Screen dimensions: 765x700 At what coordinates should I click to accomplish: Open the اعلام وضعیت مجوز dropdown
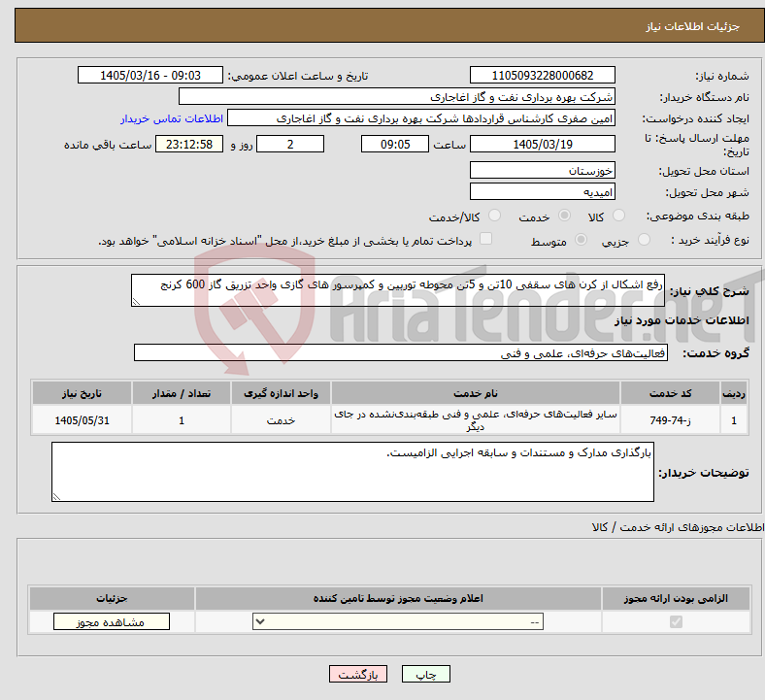(398, 622)
